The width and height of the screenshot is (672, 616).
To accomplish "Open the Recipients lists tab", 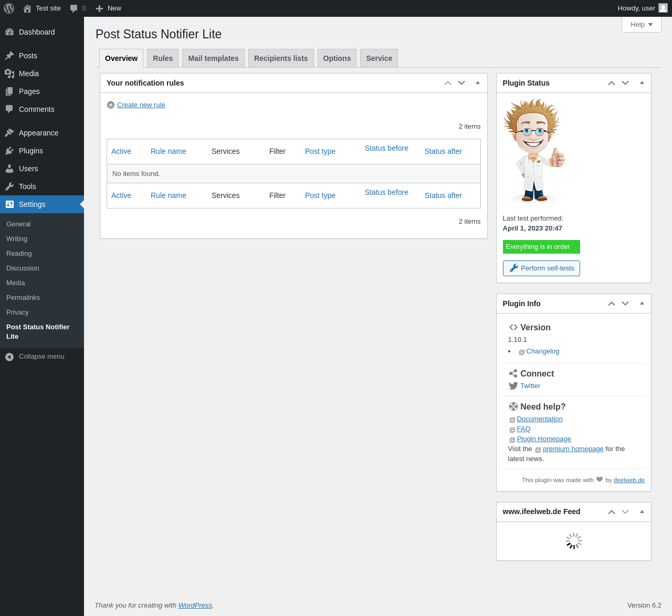I will click(x=281, y=58).
